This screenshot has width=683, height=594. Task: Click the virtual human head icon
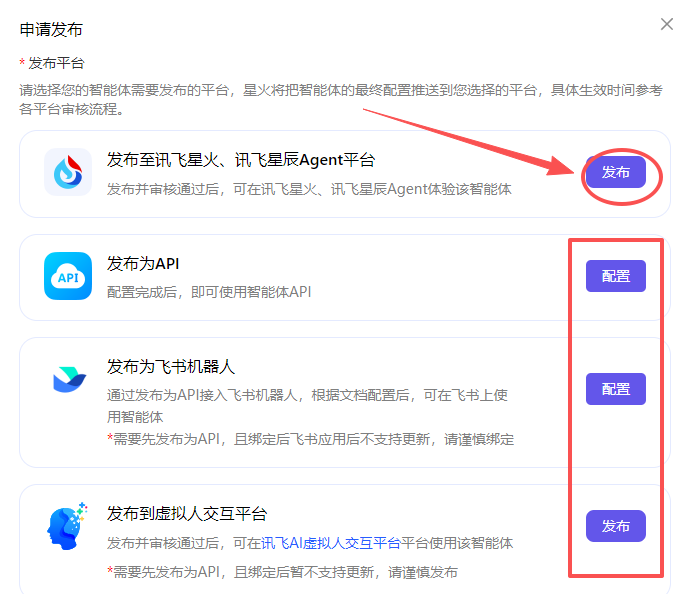(x=68, y=526)
